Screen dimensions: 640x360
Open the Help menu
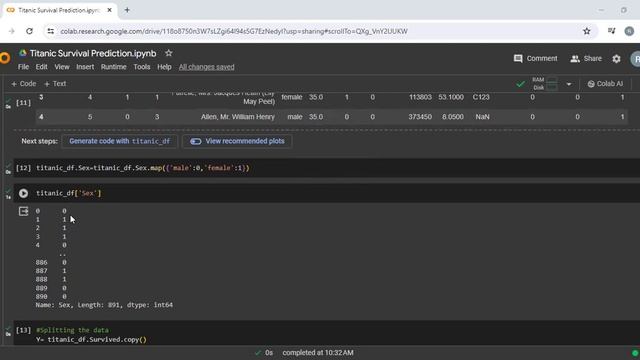point(164,67)
